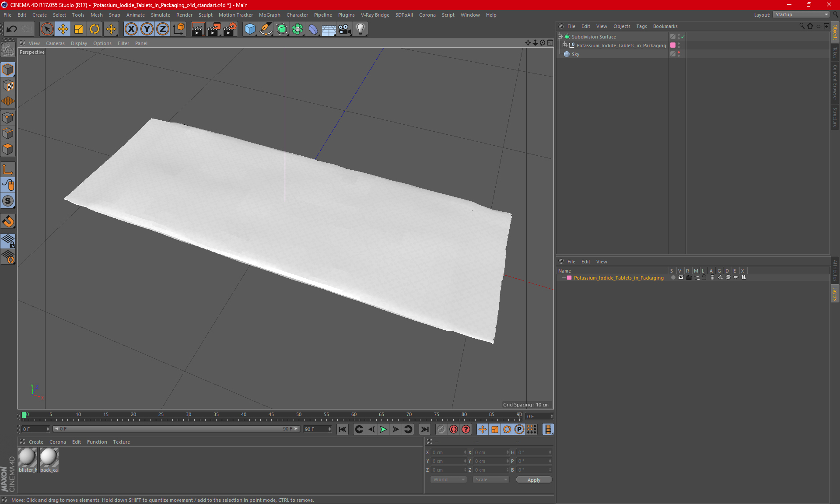The width and height of the screenshot is (840, 504).
Task: Toggle layer View eye icon
Action: coord(681,277)
